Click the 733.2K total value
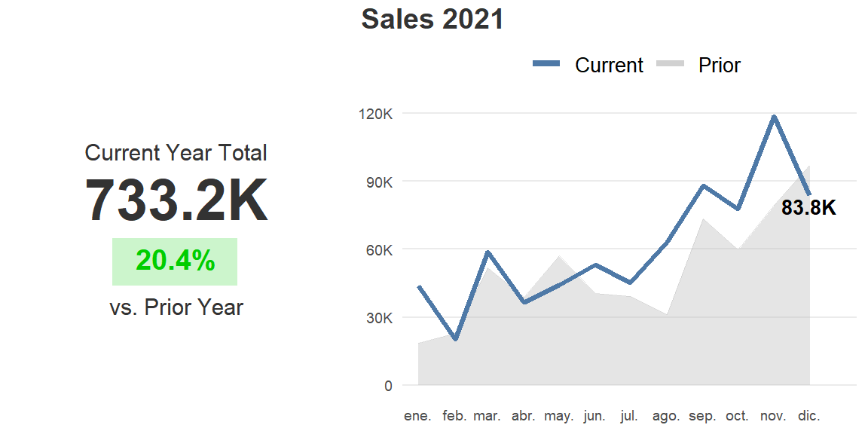 [x=176, y=201]
